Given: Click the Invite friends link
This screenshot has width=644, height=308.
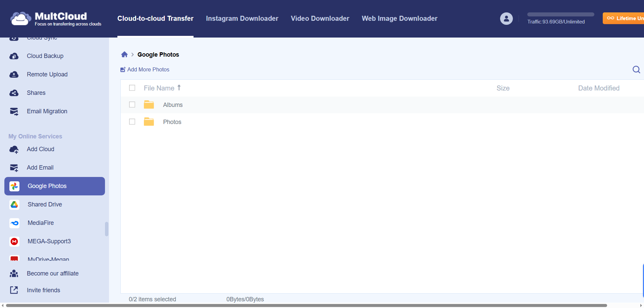Looking at the screenshot, I should pos(44,290).
